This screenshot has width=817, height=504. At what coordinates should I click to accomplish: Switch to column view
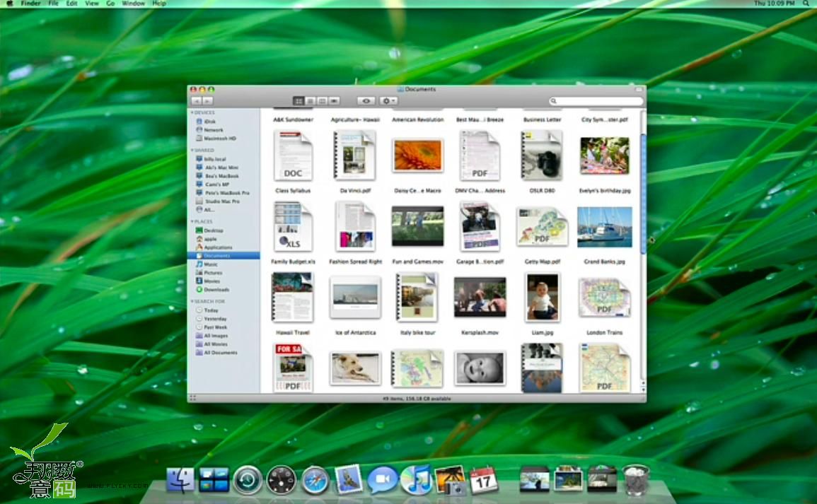pos(322,101)
